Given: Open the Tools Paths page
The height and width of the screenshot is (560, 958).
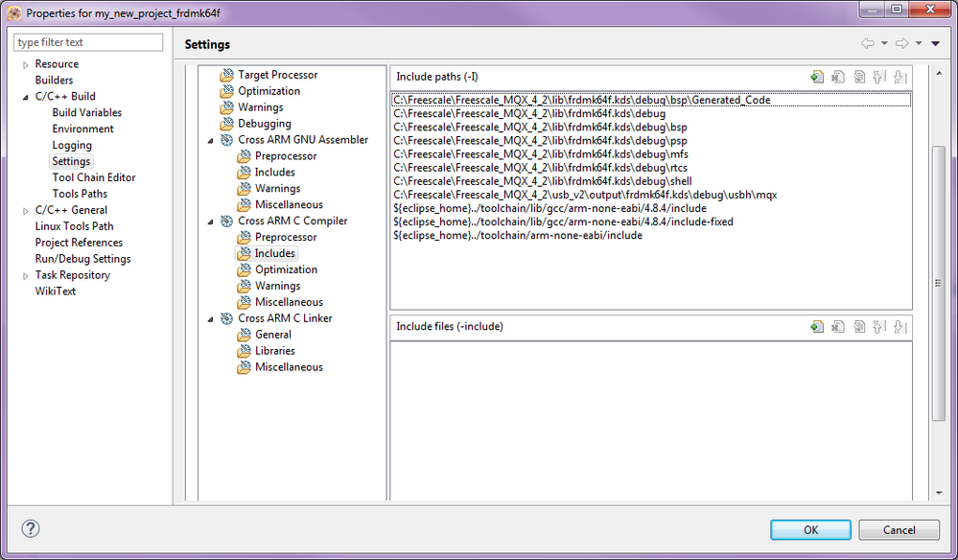Looking at the screenshot, I should (80, 194).
